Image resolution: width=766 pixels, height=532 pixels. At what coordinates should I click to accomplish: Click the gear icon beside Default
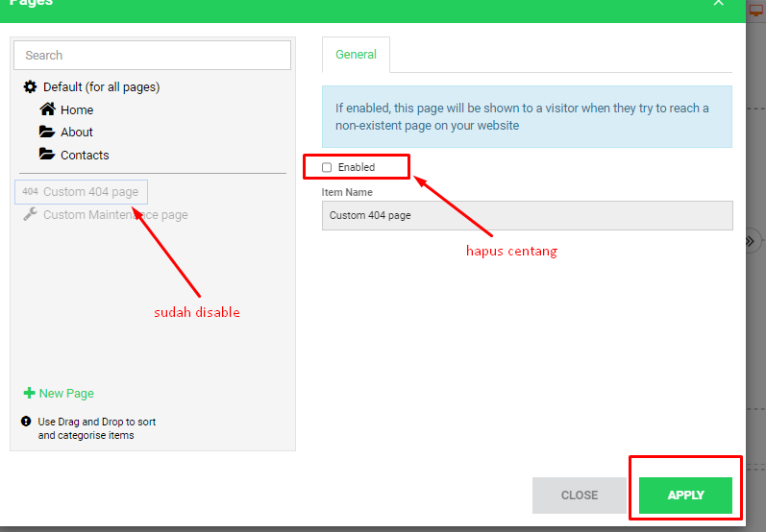click(x=30, y=87)
